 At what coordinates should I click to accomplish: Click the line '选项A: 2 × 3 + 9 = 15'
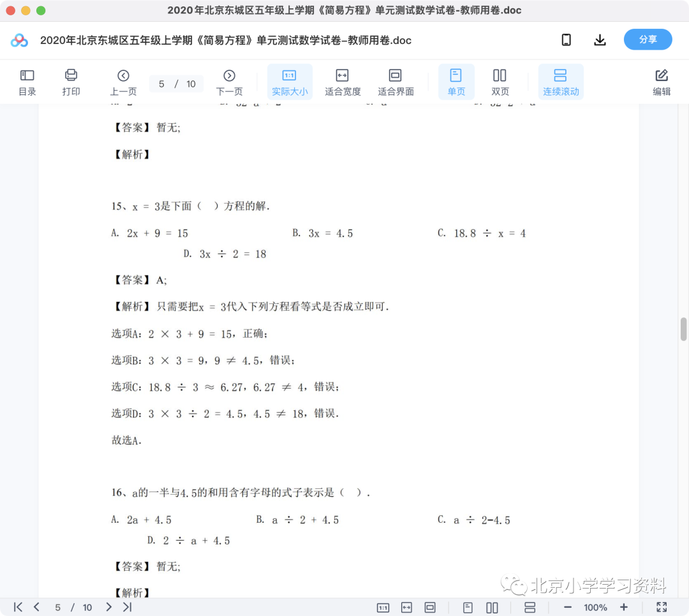(x=190, y=334)
